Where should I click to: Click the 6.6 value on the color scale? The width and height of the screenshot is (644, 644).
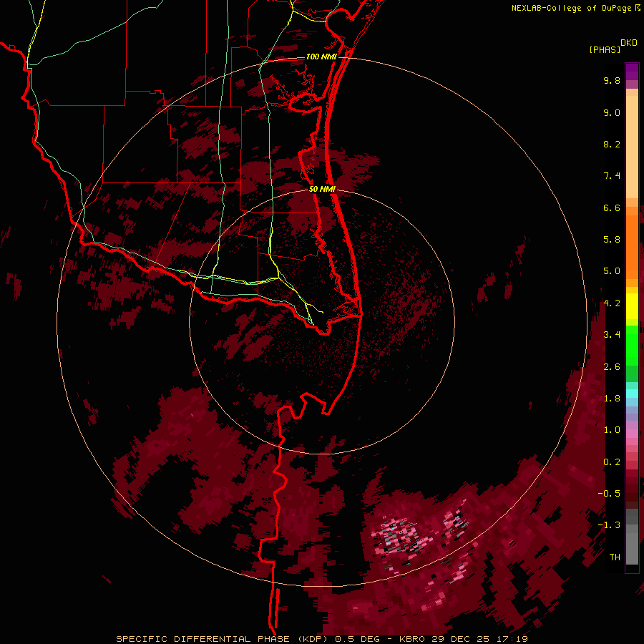pos(612,208)
